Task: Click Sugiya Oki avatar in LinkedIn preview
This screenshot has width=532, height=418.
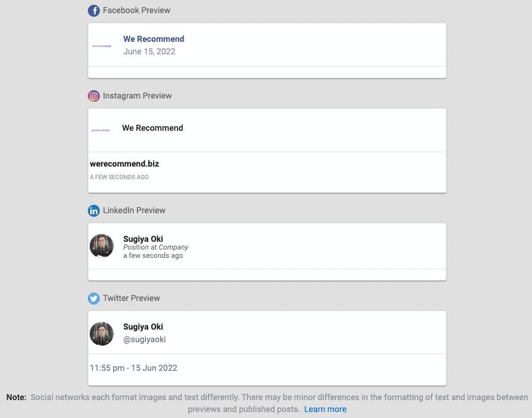Action: click(102, 246)
